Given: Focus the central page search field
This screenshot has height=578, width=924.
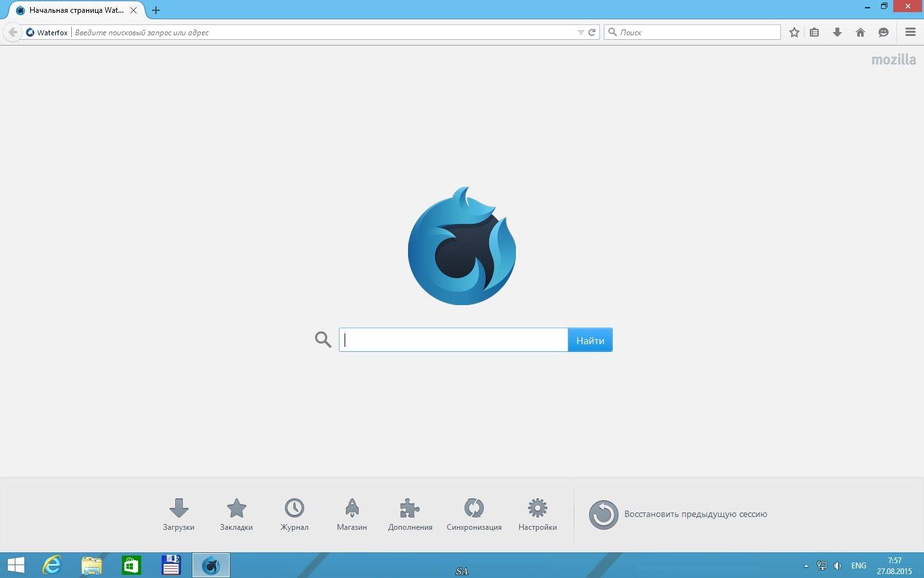Looking at the screenshot, I should (x=453, y=340).
